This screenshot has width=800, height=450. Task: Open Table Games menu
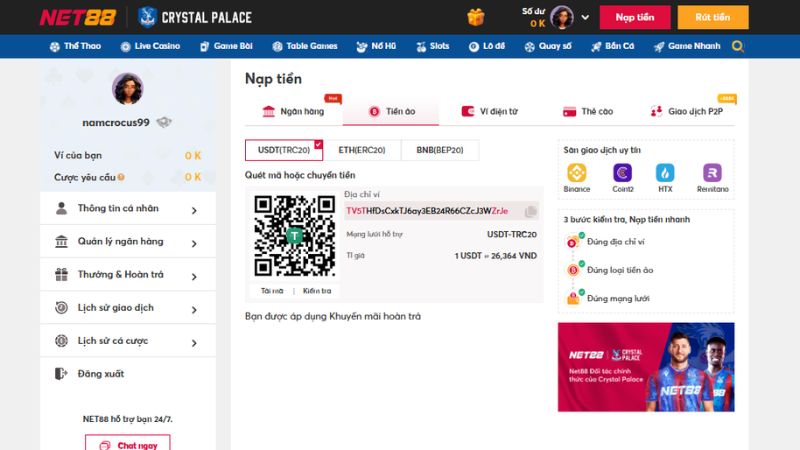[x=305, y=46]
